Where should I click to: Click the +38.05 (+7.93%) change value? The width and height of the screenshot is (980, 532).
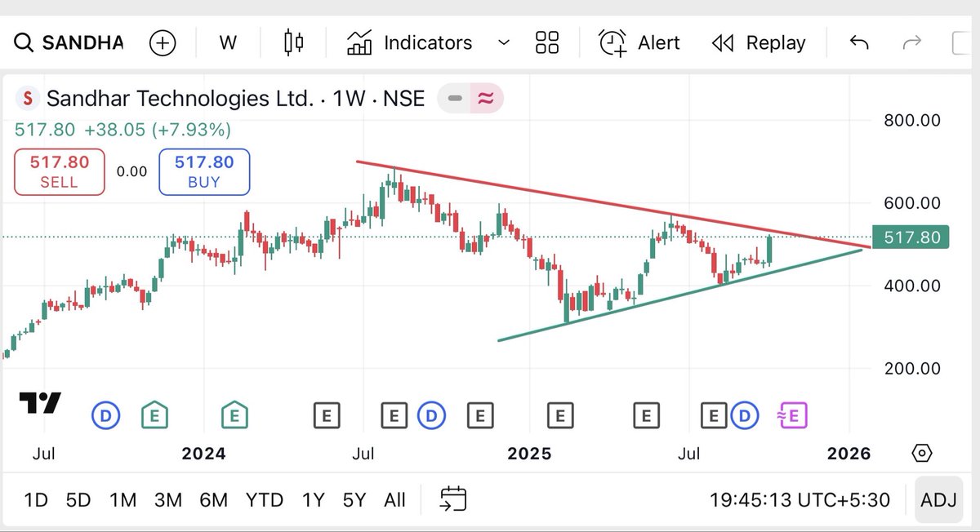point(158,130)
